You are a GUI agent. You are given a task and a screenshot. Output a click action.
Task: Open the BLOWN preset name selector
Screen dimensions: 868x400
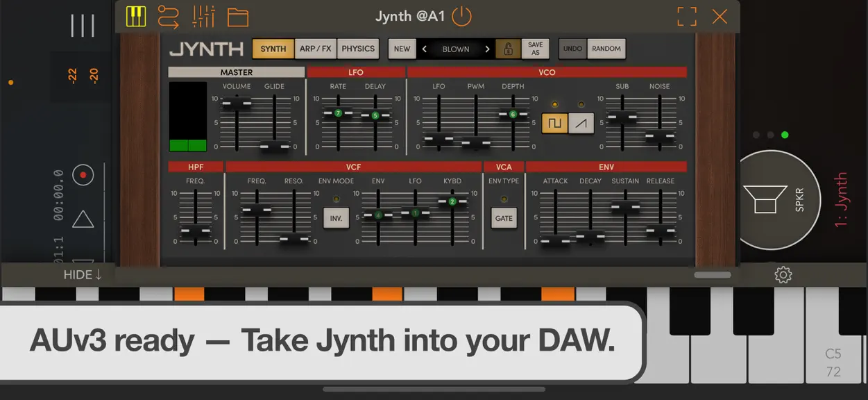click(x=456, y=49)
